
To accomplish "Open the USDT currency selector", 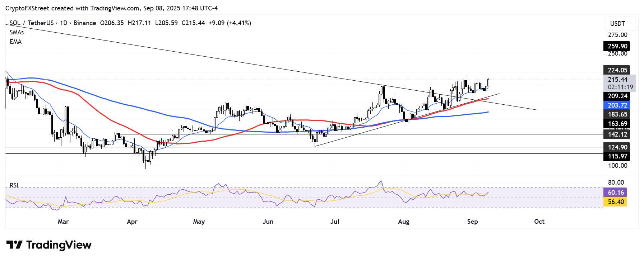I will tap(617, 24).
